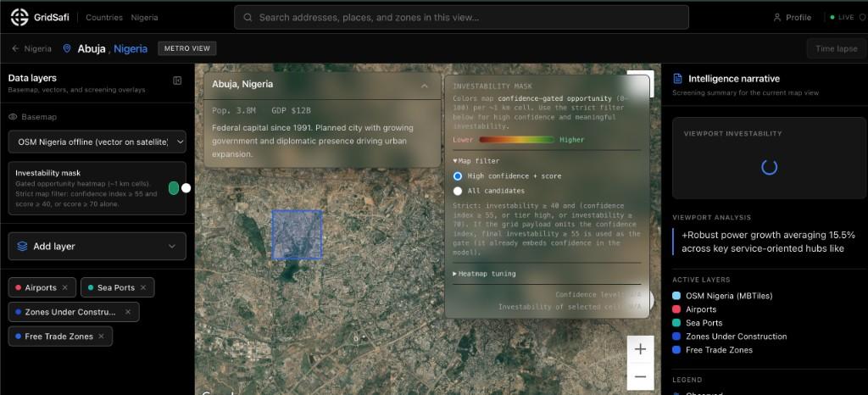868x395 pixels.
Task: Click the back arrow beside Nigeria
Action: click(x=15, y=48)
